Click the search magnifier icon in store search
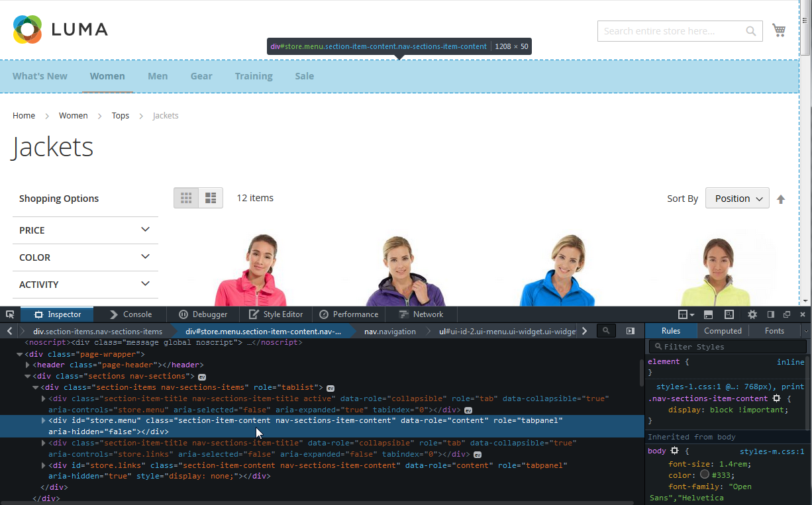 pyautogui.click(x=751, y=31)
